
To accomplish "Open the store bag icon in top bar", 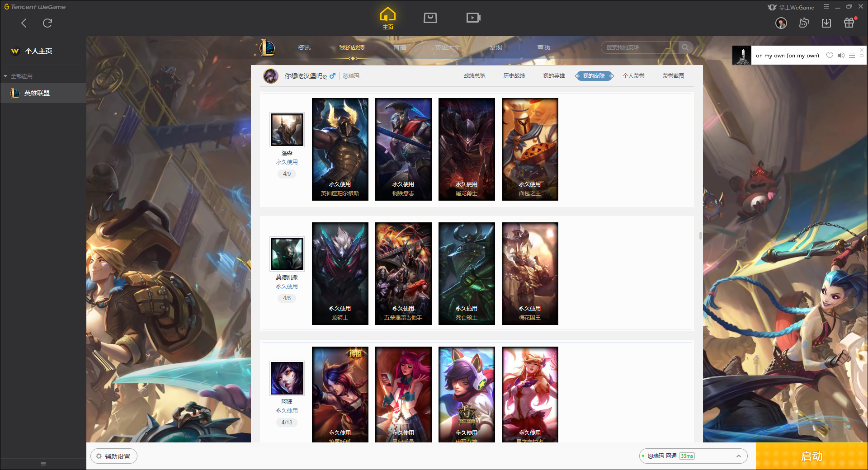I will click(430, 18).
